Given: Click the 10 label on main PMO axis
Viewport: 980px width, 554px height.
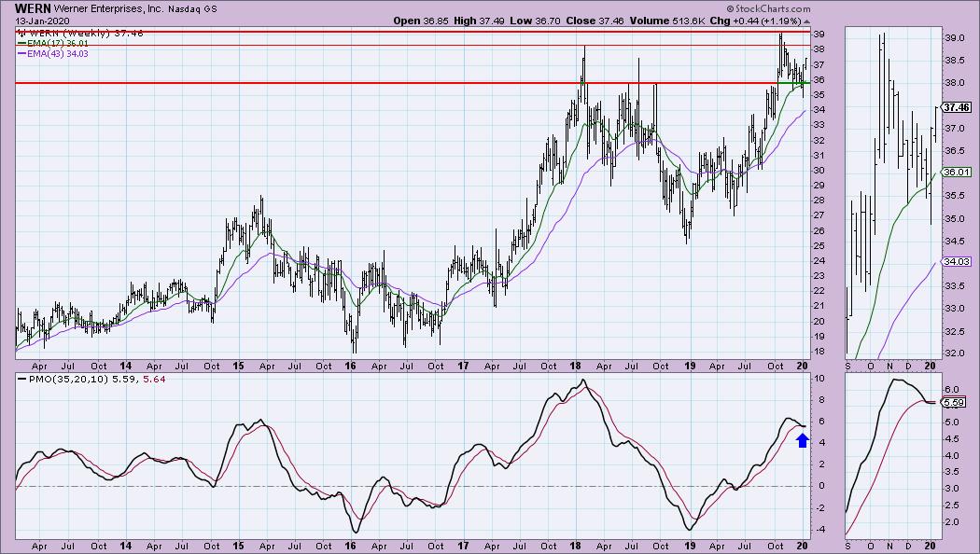Looking at the screenshot, I should click(x=819, y=379).
